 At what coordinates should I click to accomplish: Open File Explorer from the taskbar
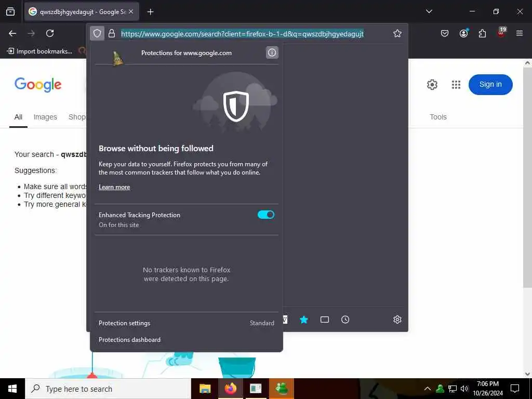(205, 389)
